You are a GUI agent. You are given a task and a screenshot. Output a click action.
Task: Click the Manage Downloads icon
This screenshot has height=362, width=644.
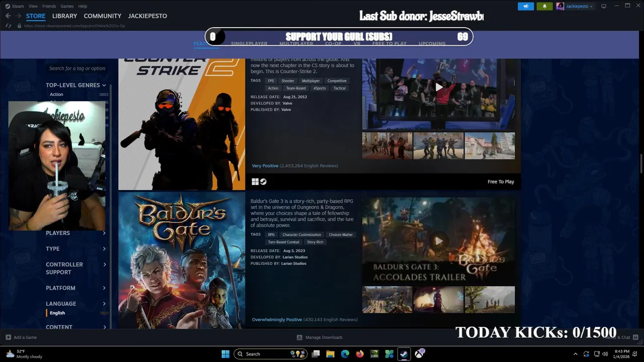tap(299, 337)
